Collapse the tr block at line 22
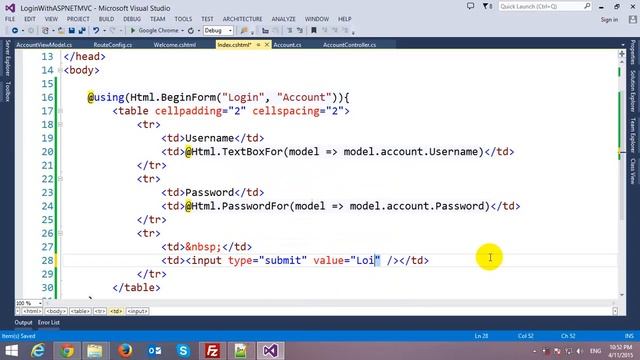640x360 pixels. click(x=60, y=179)
